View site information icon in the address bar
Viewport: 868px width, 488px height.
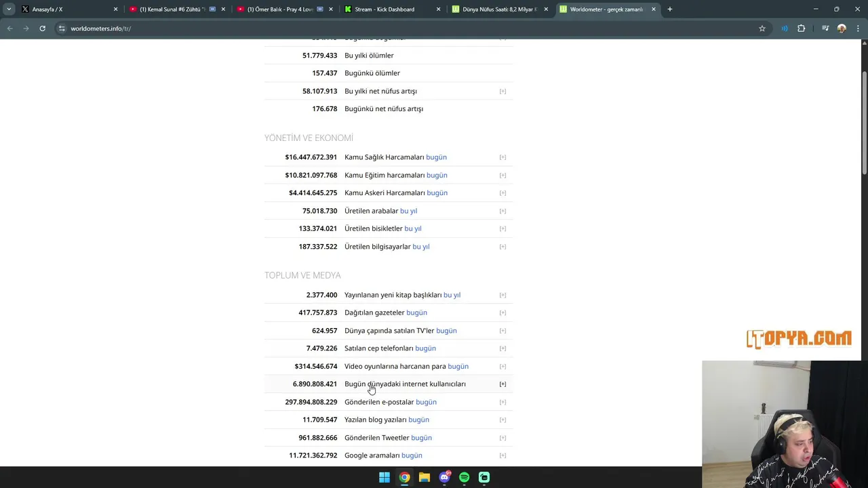click(62, 28)
